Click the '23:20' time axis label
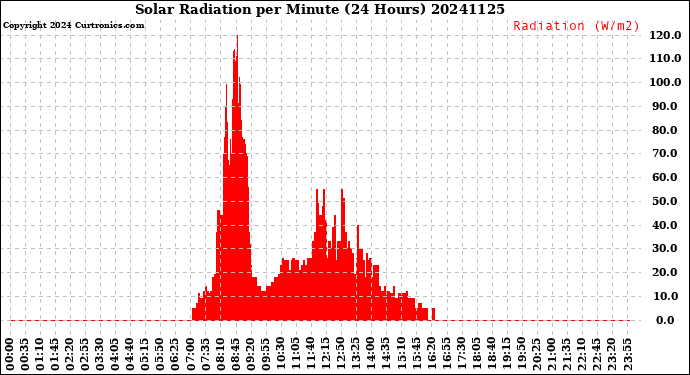The width and height of the screenshot is (690, 375). click(612, 355)
